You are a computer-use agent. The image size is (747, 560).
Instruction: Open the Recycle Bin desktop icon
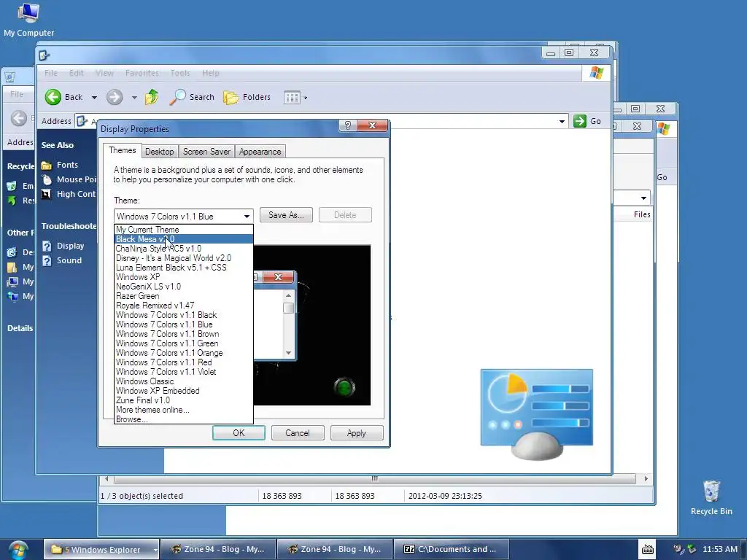pyautogui.click(x=711, y=498)
